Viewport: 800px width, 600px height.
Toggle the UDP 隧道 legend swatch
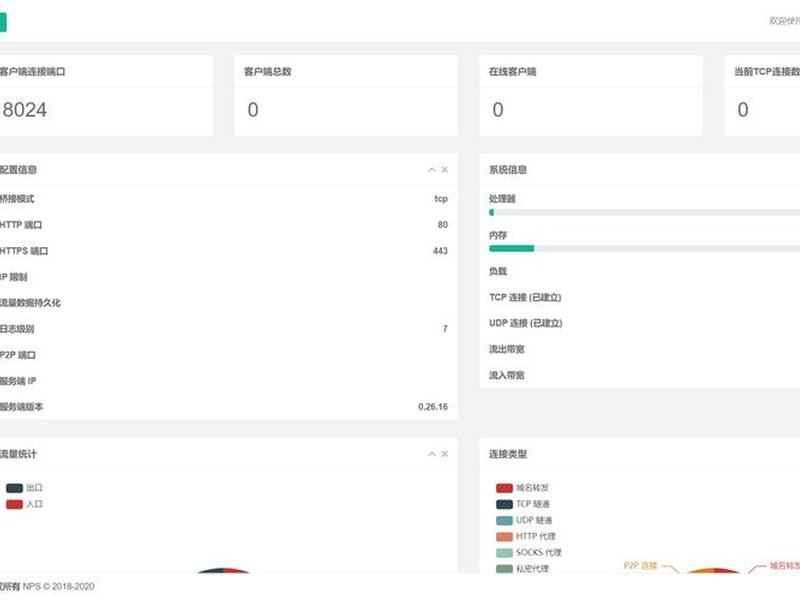pos(504,520)
